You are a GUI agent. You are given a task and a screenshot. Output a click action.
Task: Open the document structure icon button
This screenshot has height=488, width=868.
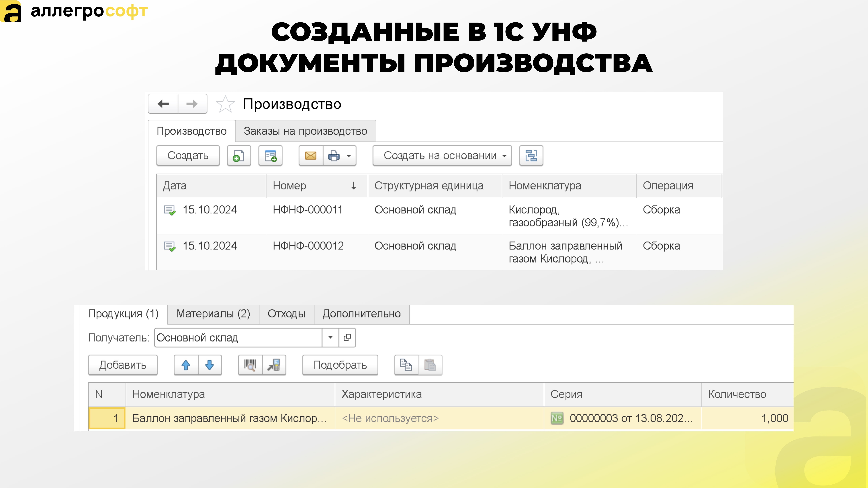tap(531, 156)
